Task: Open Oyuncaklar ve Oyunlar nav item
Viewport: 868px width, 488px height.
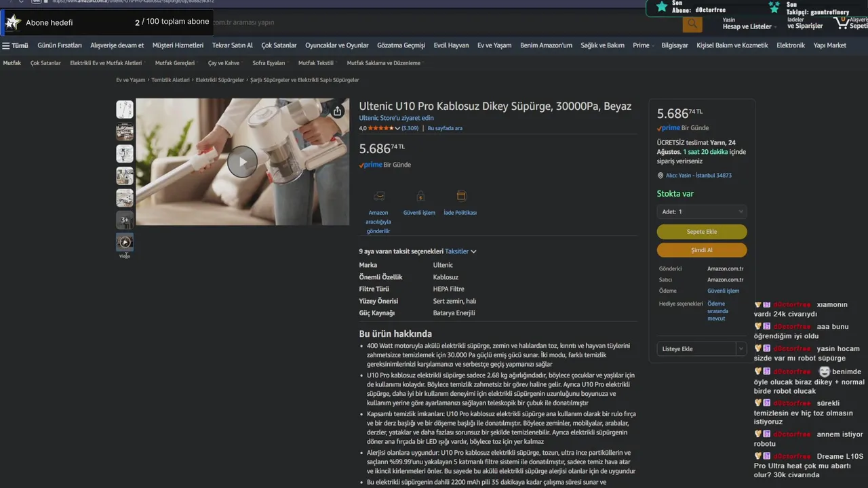Action: [337, 45]
